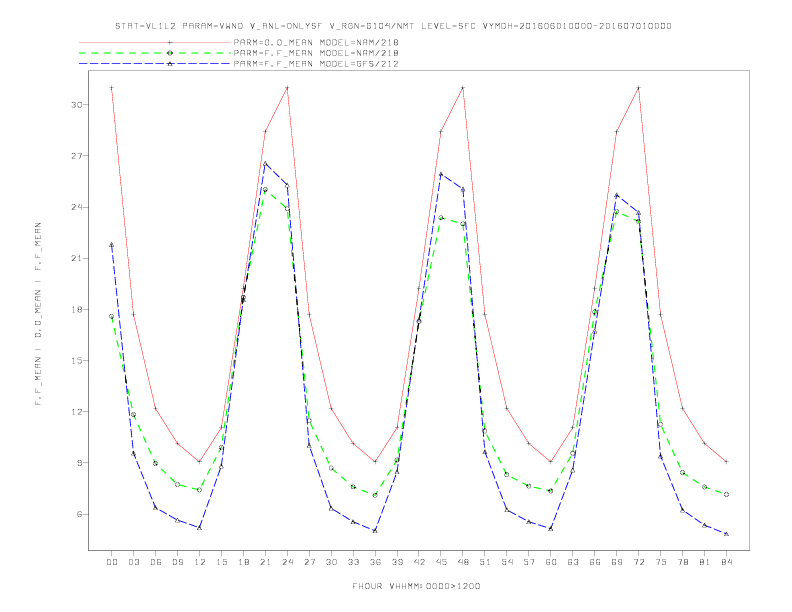Select legend text PARM=F.F_MEAN MODEL=NAM/218

(316, 53)
